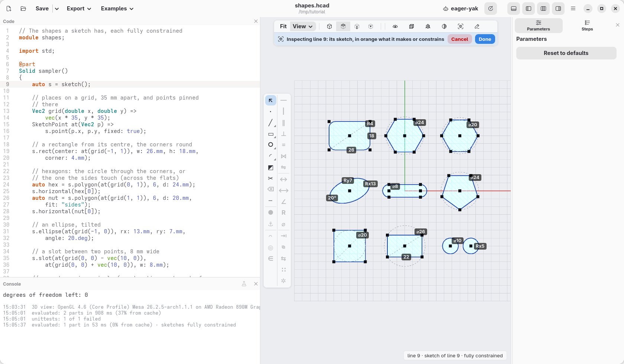Toggle the half-shaded circle render mode

(444, 26)
